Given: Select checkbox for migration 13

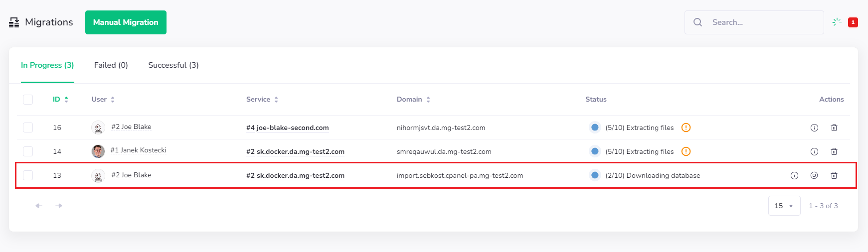Looking at the screenshot, I should point(28,175).
